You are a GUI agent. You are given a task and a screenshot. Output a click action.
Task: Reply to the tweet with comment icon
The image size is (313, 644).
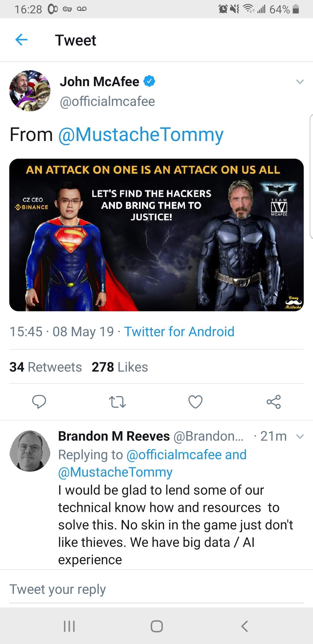(39, 402)
